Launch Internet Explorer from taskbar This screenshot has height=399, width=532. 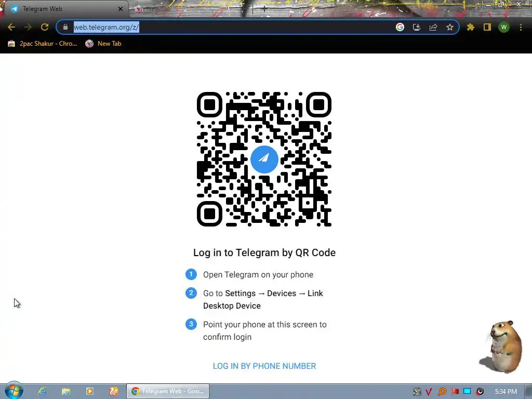(42, 391)
